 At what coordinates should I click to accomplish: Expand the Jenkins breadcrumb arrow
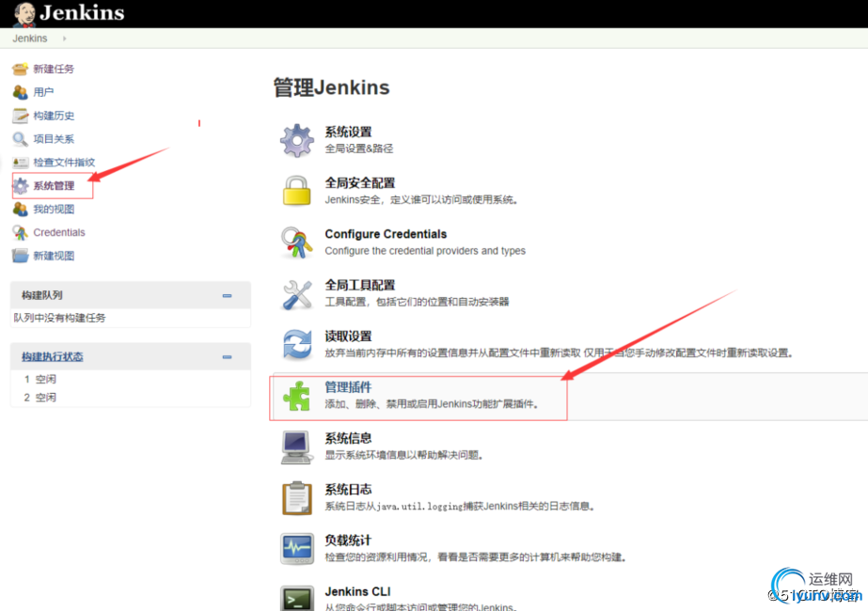[x=64, y=39]
